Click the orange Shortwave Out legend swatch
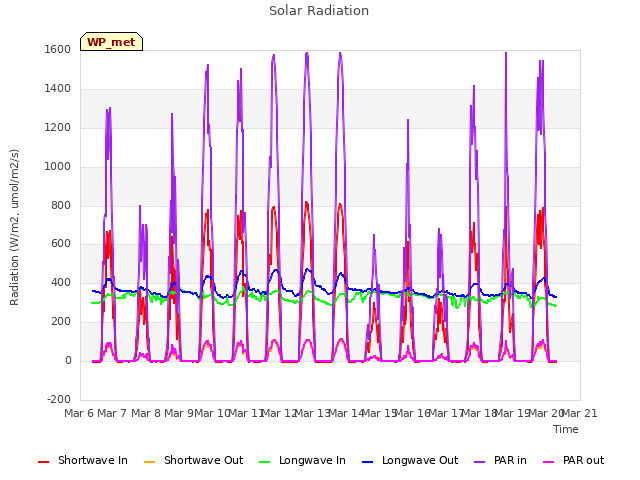The image size is (640, 480). (x=149, y=462)
